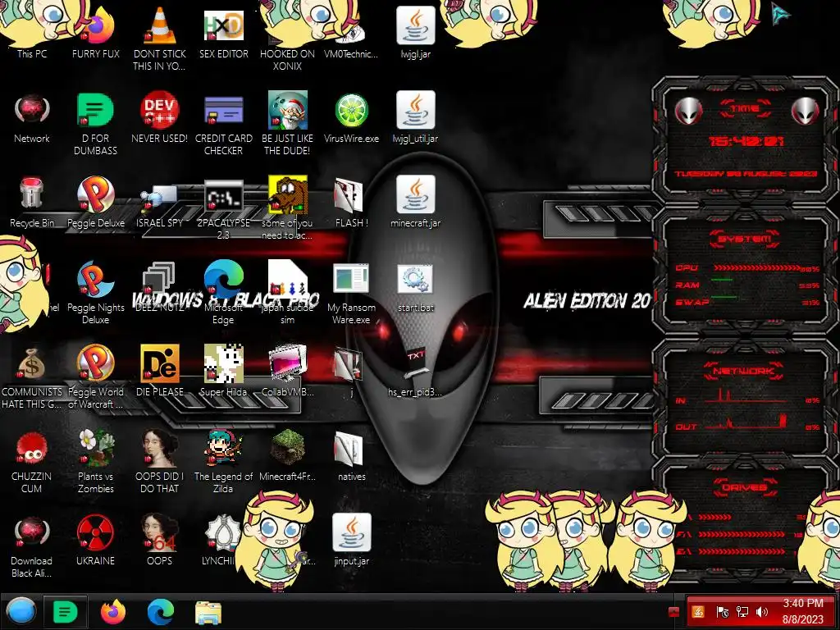Click the Start orb on taskbar
Image resolution: width=840 pixels, height=630 pixels.
click(x=21, y=612)
